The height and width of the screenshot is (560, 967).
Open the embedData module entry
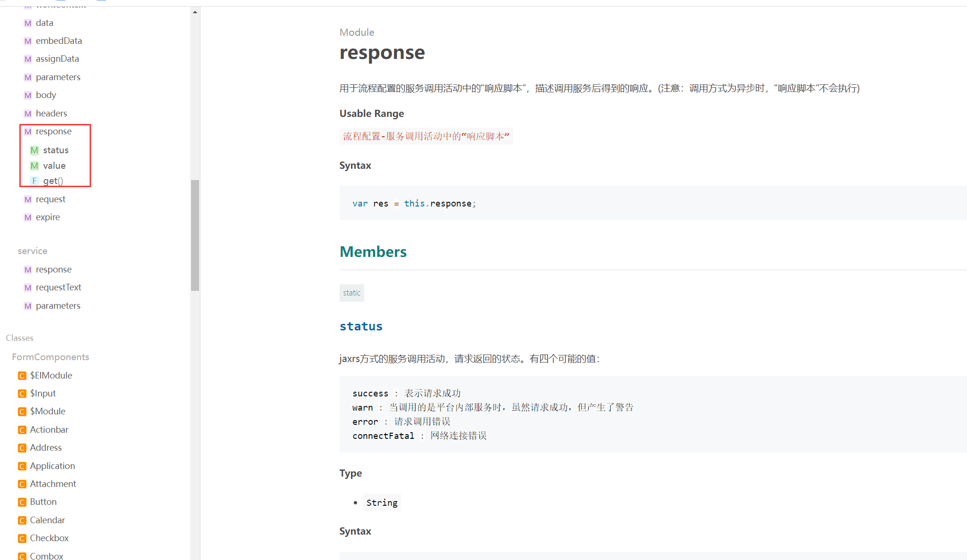(x=58, y=41)
